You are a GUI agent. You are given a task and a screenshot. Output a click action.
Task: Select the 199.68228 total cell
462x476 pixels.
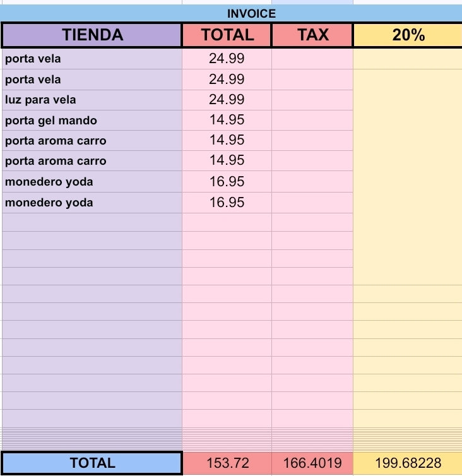point(408,463)
